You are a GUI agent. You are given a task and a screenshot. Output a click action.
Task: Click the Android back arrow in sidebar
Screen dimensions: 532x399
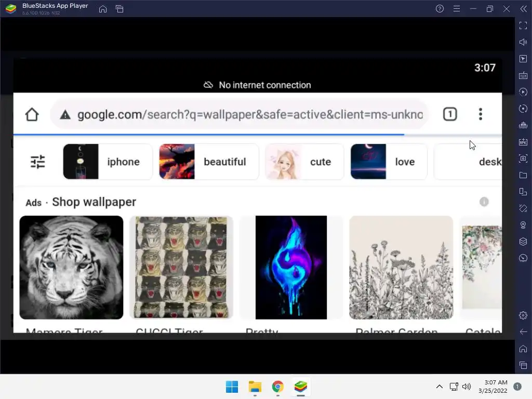point(523,332)
